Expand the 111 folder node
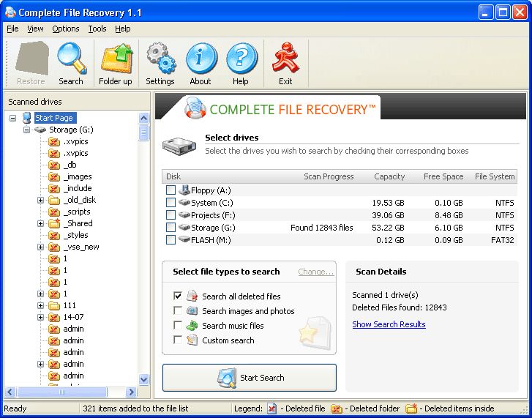Image resolution: width=532 pixels, height=418 pixels. [40, 306]
